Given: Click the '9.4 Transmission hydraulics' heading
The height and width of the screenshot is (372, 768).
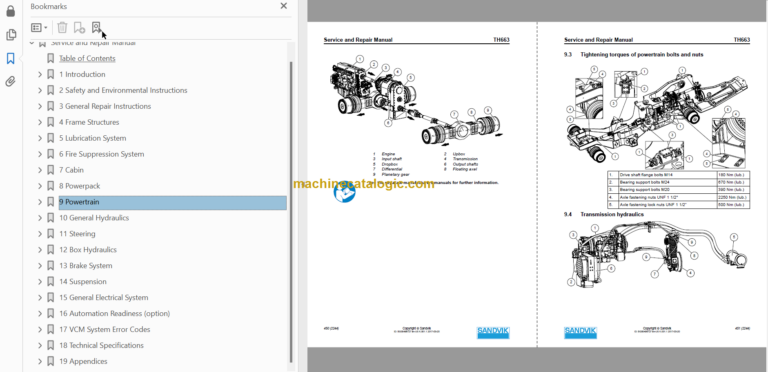Looking at the screenshot, I should coord(604,214).
